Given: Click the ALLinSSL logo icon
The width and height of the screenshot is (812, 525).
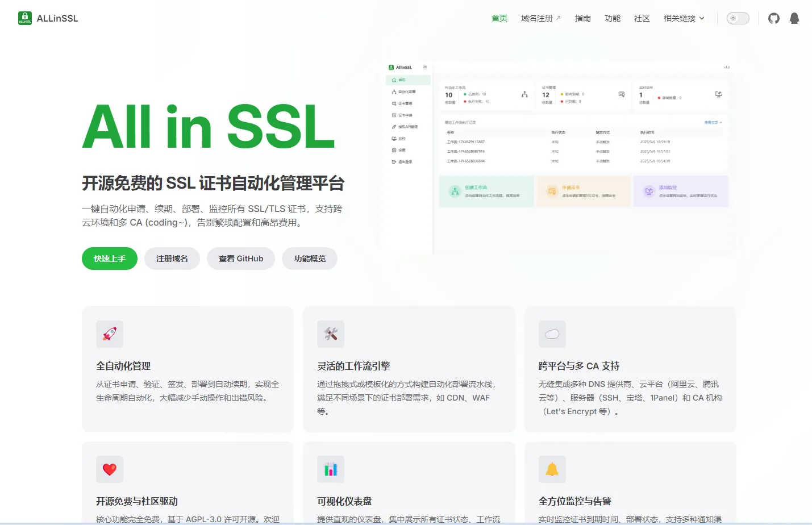Looking at the screenshot, I should pyautogui.click(x=25, y=18).
